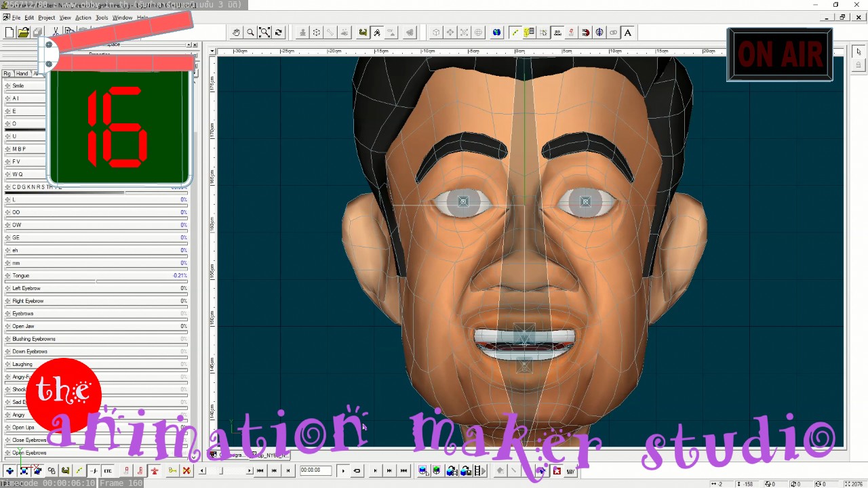This screenshot has width=868, height=488.
Task: Click the 'Down Eyebrows' pose label
Action: point(30,352)
